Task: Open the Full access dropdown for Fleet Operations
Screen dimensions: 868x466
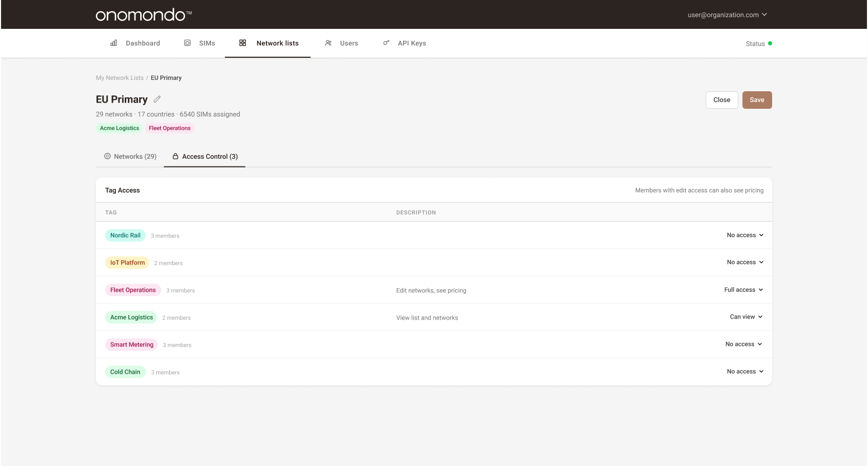Action: [x=743, y=290]
